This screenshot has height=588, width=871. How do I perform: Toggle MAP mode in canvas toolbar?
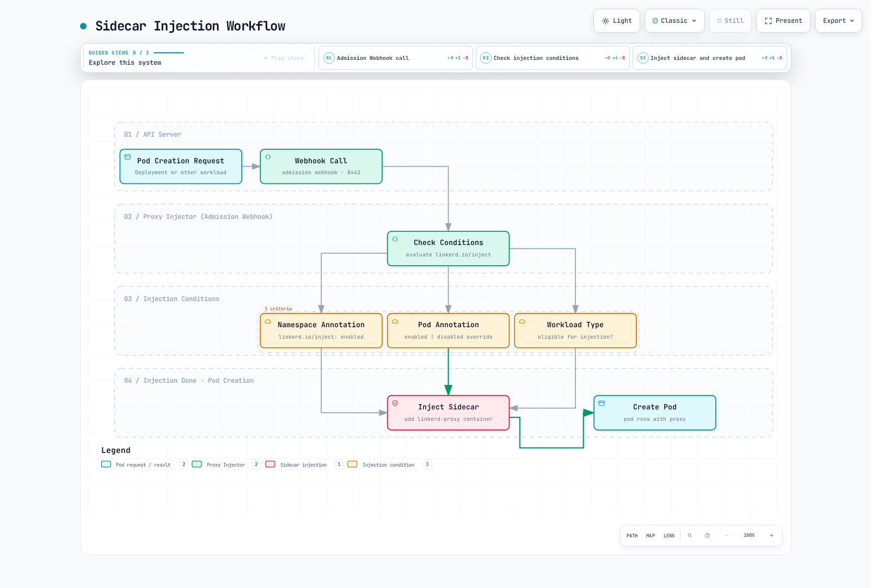(651, 536)
